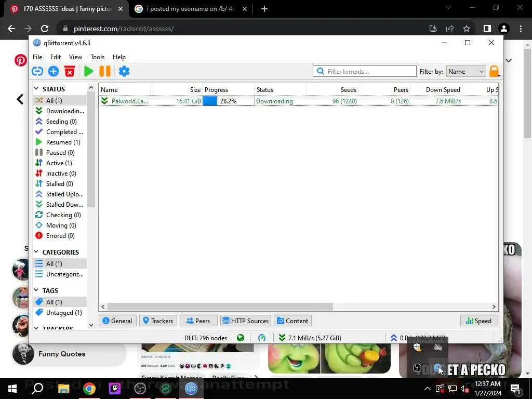Click the Add Torrent File plus icon

click(x=54, y=71)
